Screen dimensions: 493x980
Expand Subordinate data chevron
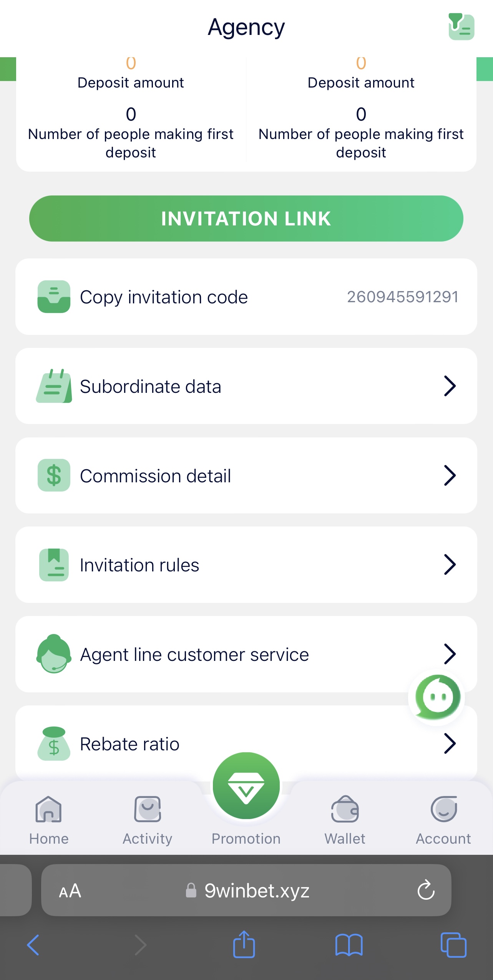pos(450,386)
